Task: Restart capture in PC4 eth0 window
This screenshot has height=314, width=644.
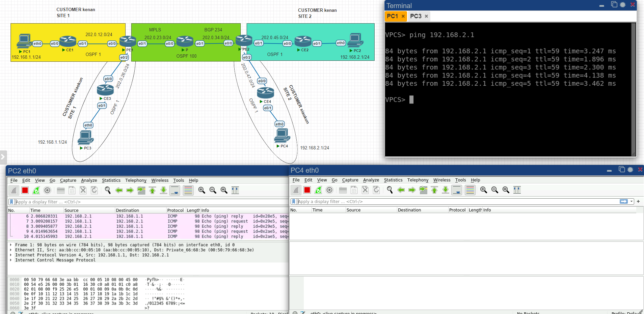Action: (318, 190)
